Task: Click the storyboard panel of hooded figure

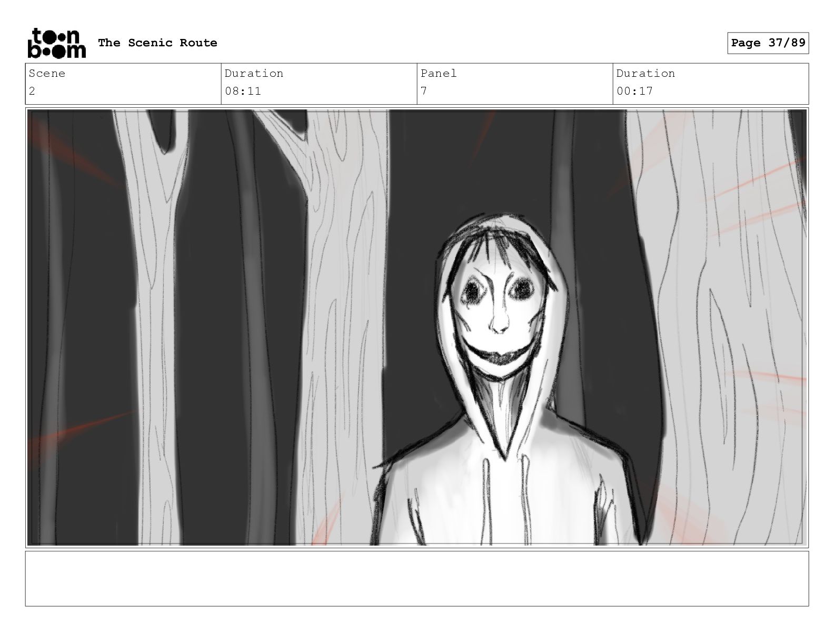Action: pos(417,327)
